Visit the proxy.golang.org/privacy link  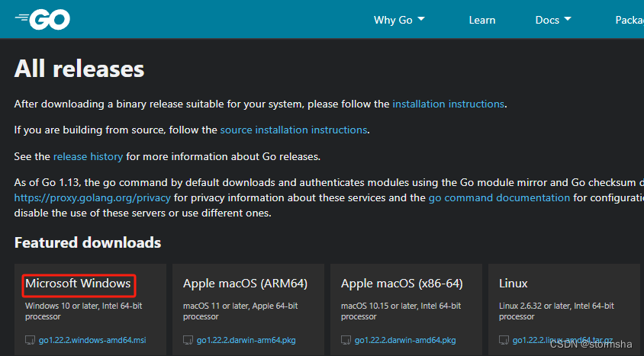(x=92, y=197)
